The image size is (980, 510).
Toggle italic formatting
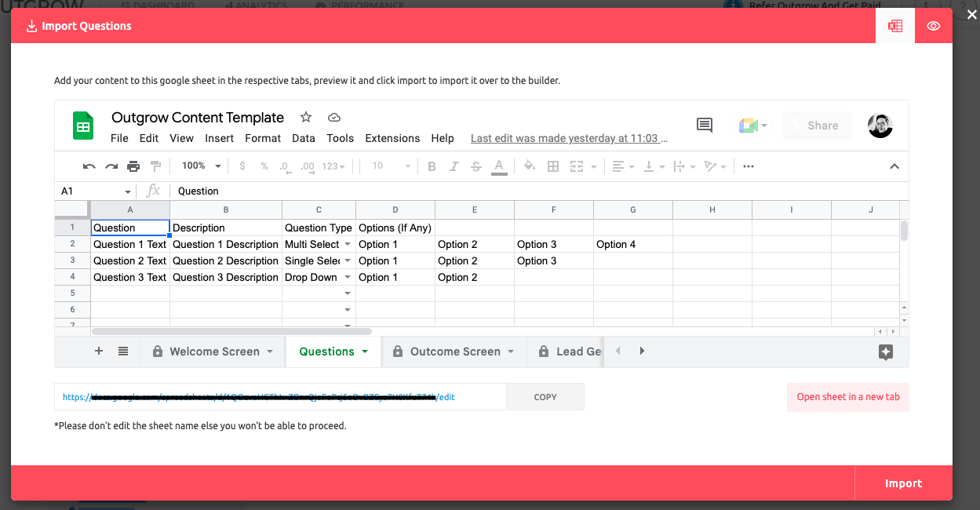coord(454,166)
